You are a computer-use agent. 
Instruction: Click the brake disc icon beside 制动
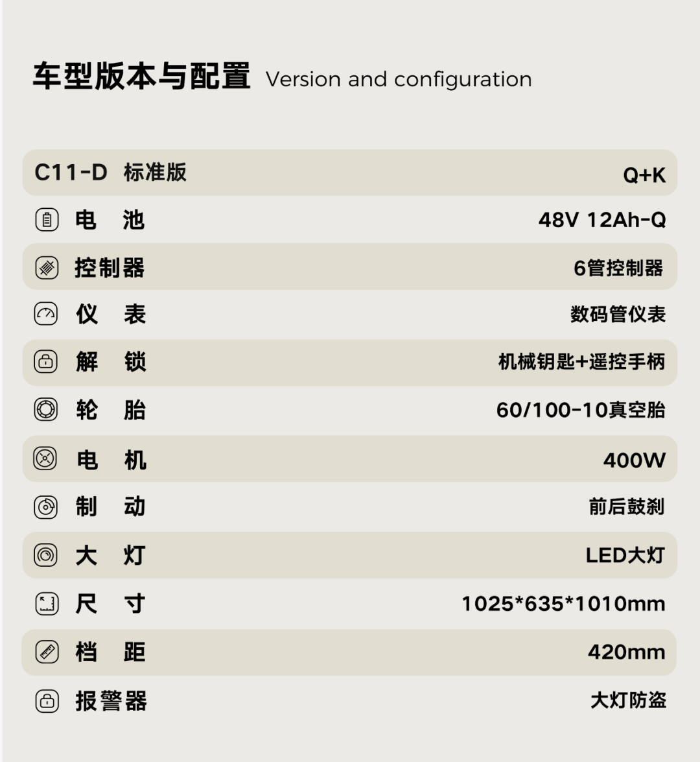(46, 506)
